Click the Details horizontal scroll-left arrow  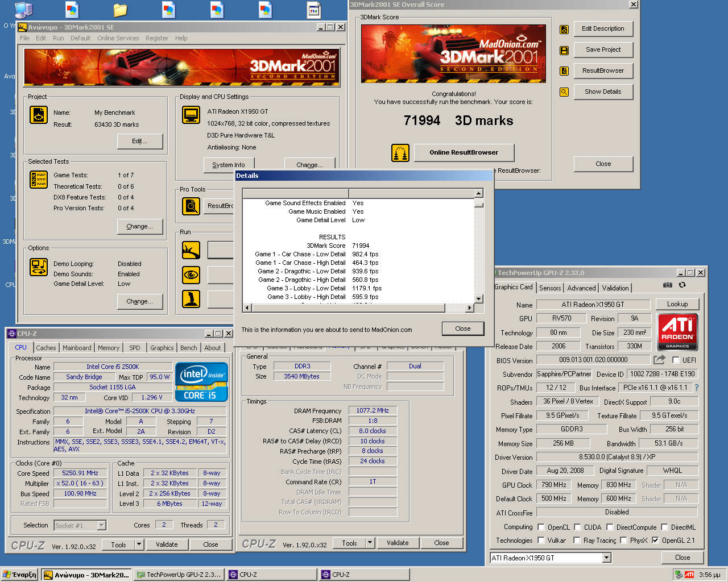pyautogui.click(x=247, y=308)
